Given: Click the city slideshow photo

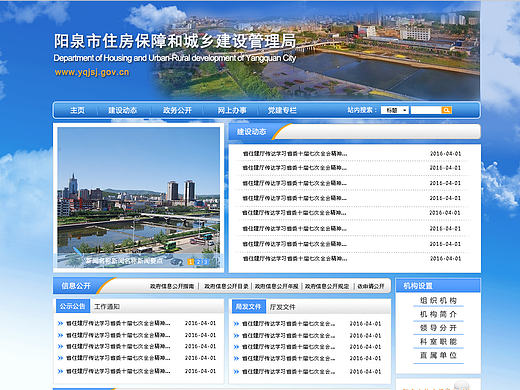Looking at the screenshot, I should click(x=138, y=197).
